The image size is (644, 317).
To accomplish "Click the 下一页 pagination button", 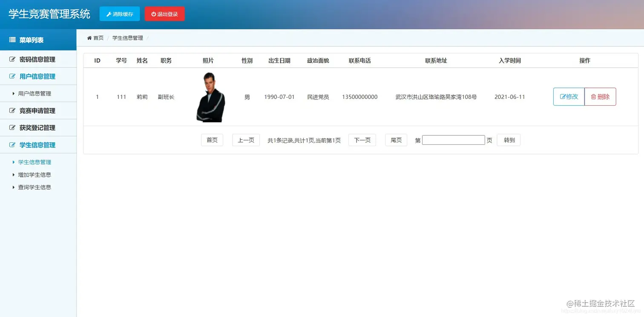I will [x=362, y=140].
